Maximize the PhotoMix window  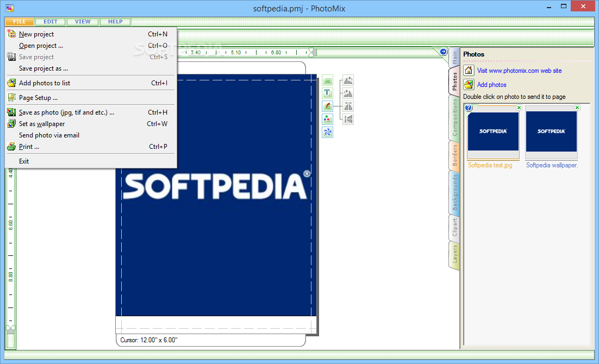click(x=564, y=6)
